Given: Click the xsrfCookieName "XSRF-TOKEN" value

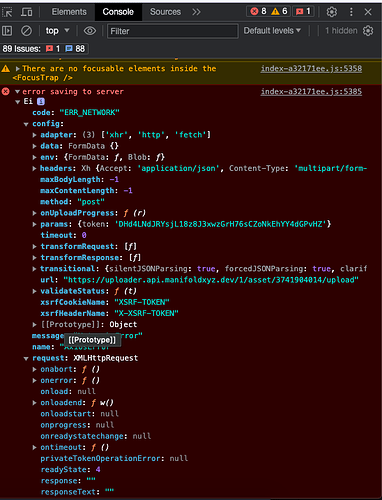Looking at the screenshot, I should coord(142,302).
